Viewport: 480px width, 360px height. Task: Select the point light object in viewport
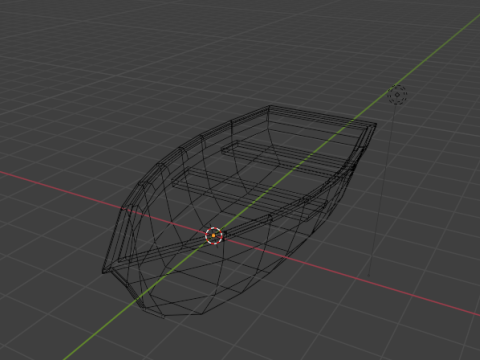coord(397,95)
